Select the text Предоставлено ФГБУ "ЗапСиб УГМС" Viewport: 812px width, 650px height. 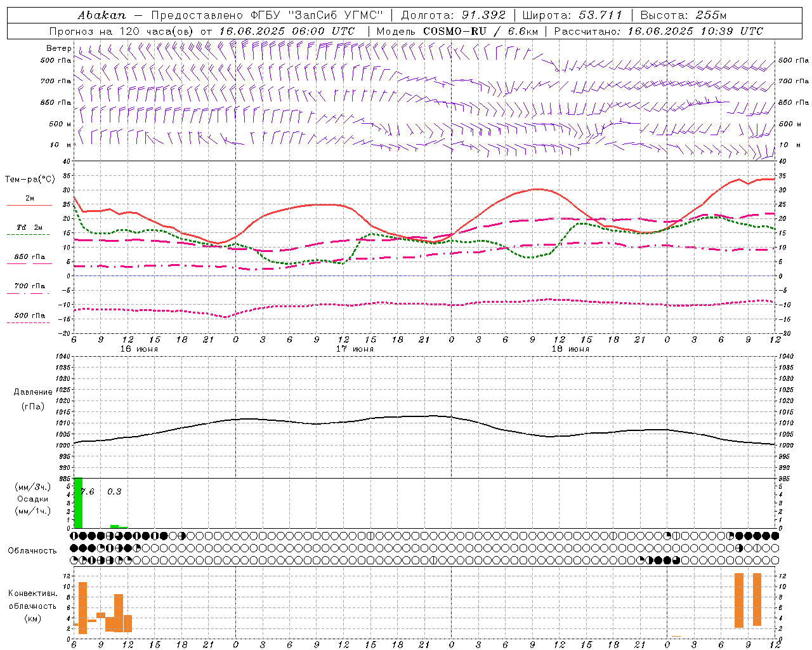(x=267, y=15)
